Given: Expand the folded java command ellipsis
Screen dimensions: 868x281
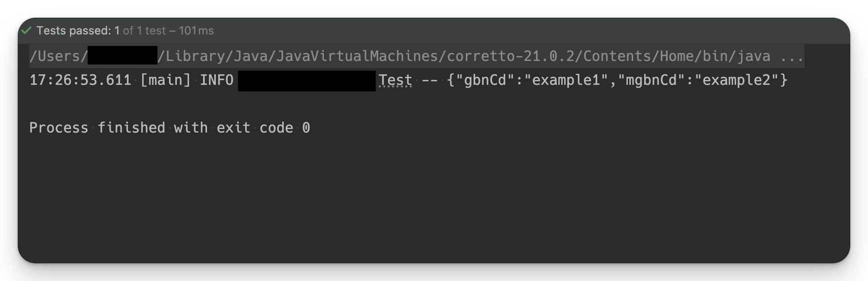Looking at the screenshot, I should click(792, 57).
